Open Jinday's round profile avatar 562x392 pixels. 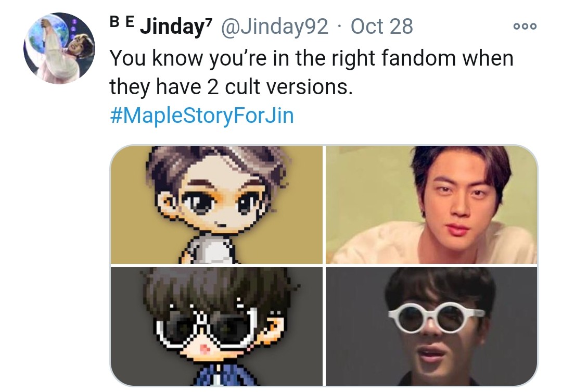59,48
